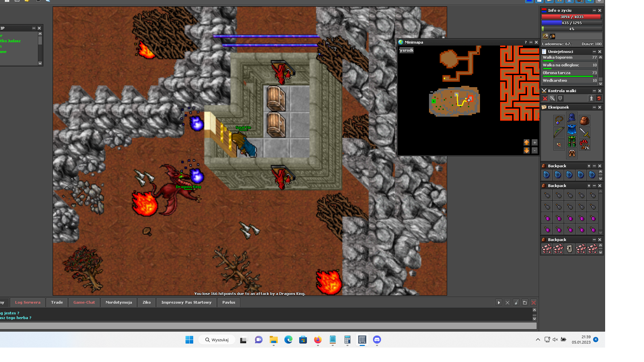Select the first pink item pile in bottom backpack
644x362 pixels.
[x=546, y=249]
